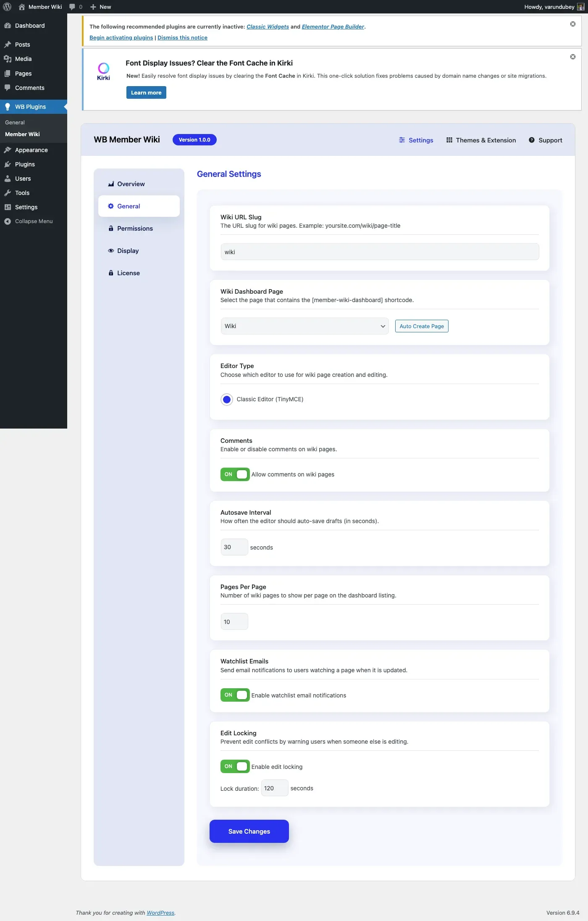Collapse the admin menu
This screenshot has height=921, width=588.
point(29,221)
